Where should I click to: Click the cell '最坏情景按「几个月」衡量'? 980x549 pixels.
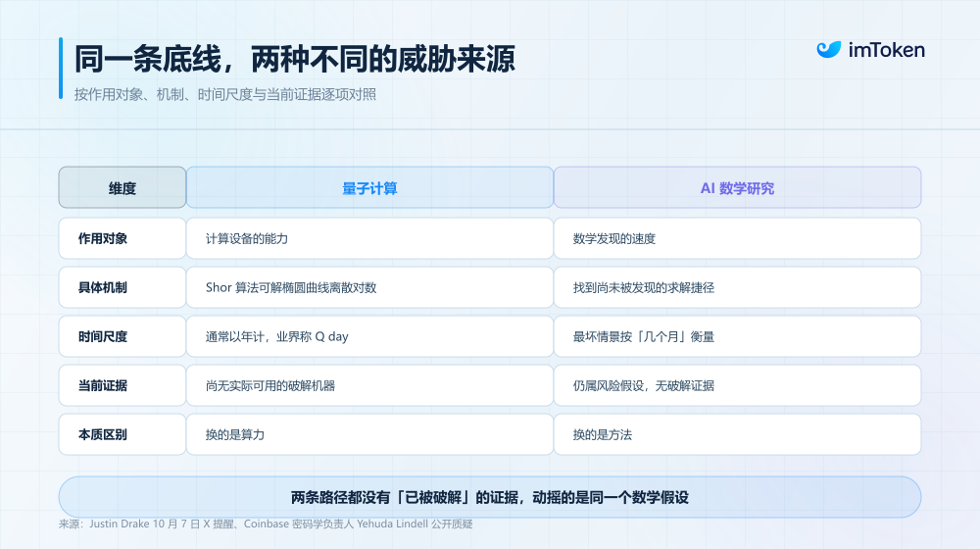(737, 336)
